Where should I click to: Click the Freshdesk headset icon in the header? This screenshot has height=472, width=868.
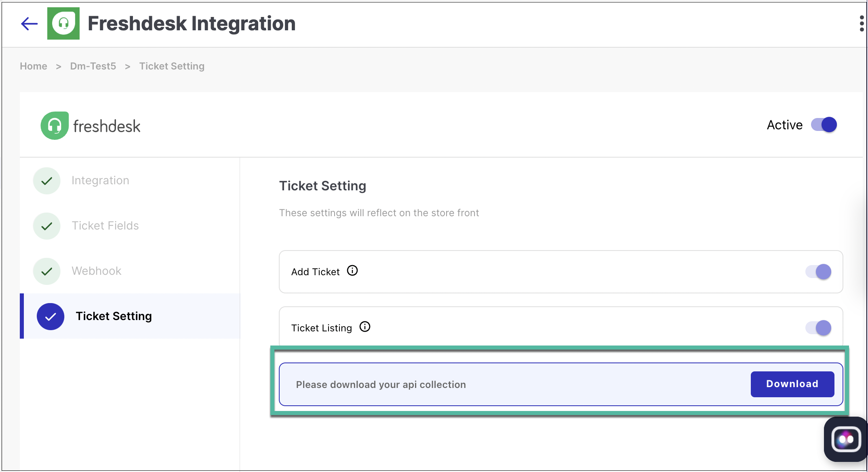(63, 23)
